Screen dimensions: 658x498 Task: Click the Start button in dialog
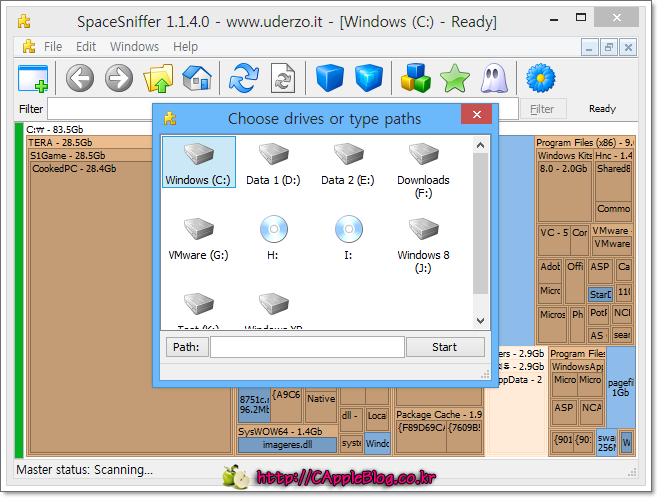[445, 347]
